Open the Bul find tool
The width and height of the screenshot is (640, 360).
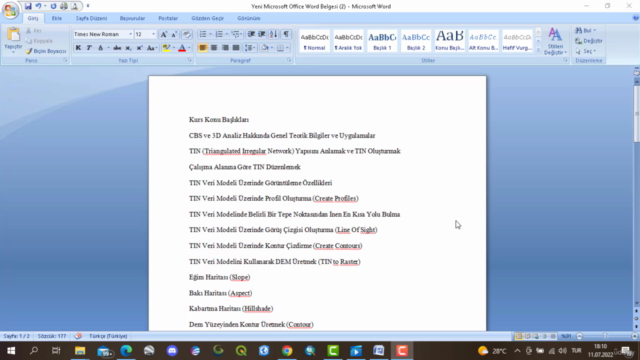coord(586,31)
